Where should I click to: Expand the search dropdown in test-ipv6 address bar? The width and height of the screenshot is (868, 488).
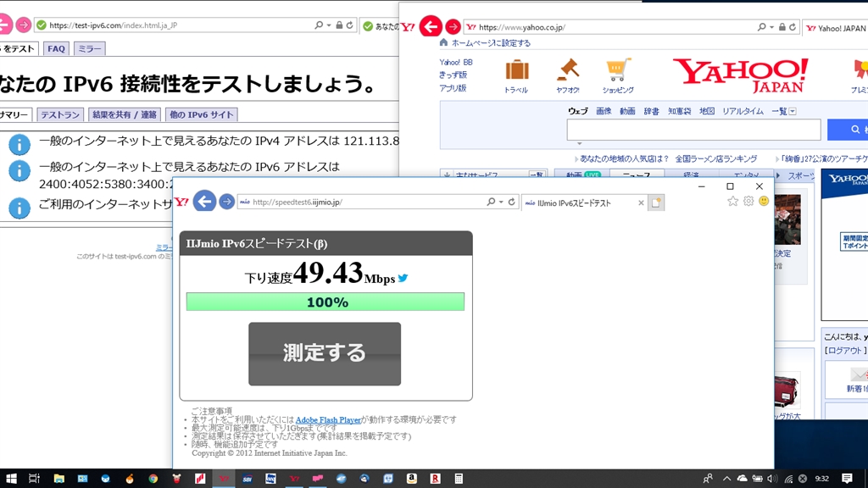click(328, 25)
